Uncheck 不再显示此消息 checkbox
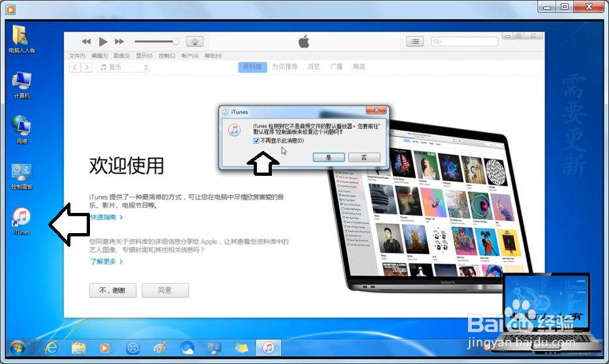 pos(256,141)
